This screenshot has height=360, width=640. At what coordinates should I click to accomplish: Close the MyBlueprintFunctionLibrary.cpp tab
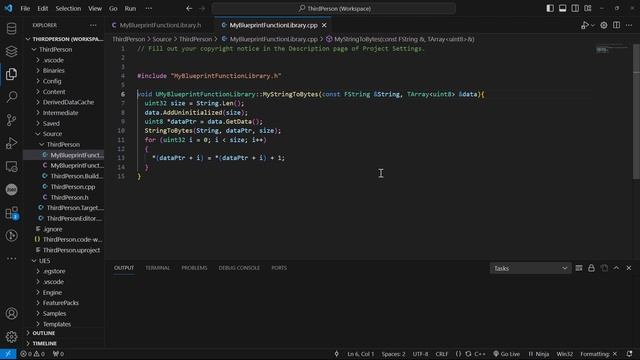click(x=324, y=25)
